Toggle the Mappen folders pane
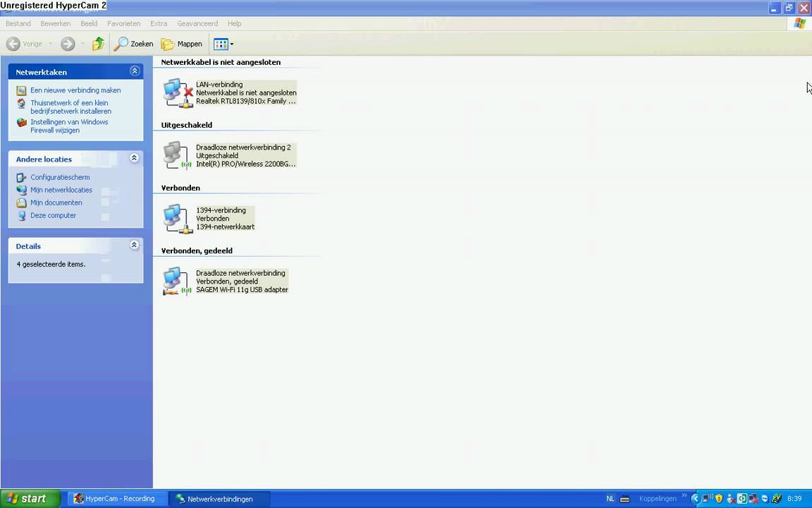Screen dimensions: 812x508 [x=182, y=44]
